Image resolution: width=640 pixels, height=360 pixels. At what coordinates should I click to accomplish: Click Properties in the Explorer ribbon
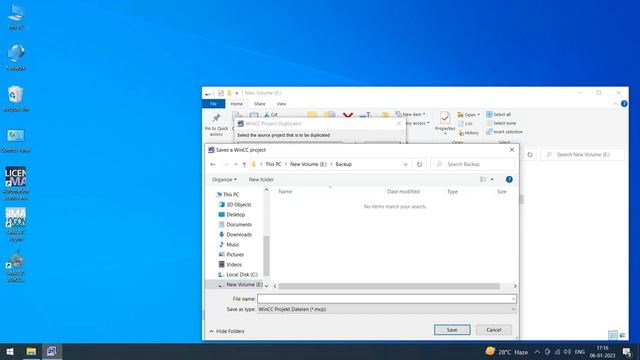[445, 123]
